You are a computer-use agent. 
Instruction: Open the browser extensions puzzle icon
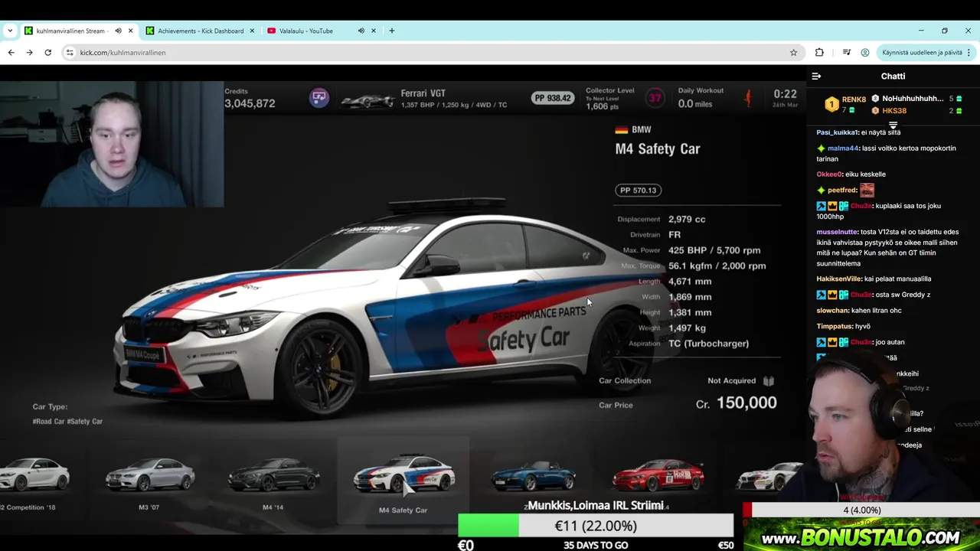point(819,52)
